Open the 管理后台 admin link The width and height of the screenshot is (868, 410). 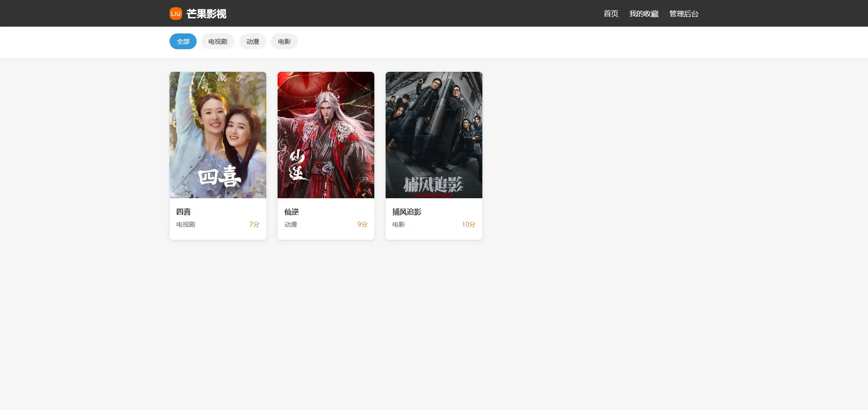coord(684,14)
